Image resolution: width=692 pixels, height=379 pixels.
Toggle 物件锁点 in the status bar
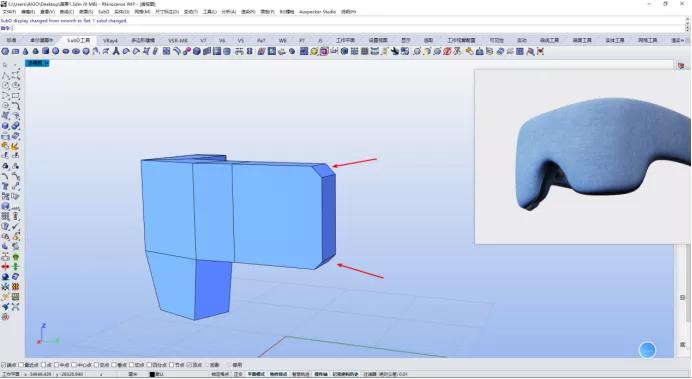click(x=278, y=374)
